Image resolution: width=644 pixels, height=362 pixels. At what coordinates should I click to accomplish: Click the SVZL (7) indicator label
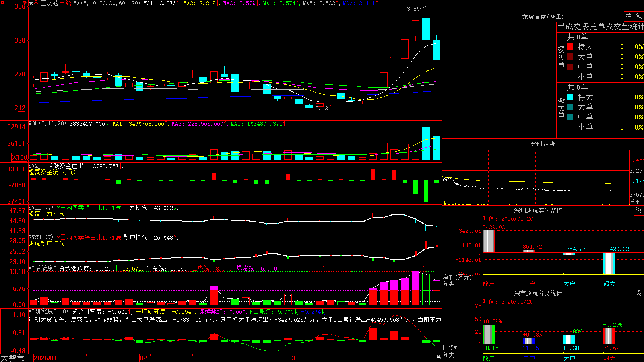(x=41, y=208)
